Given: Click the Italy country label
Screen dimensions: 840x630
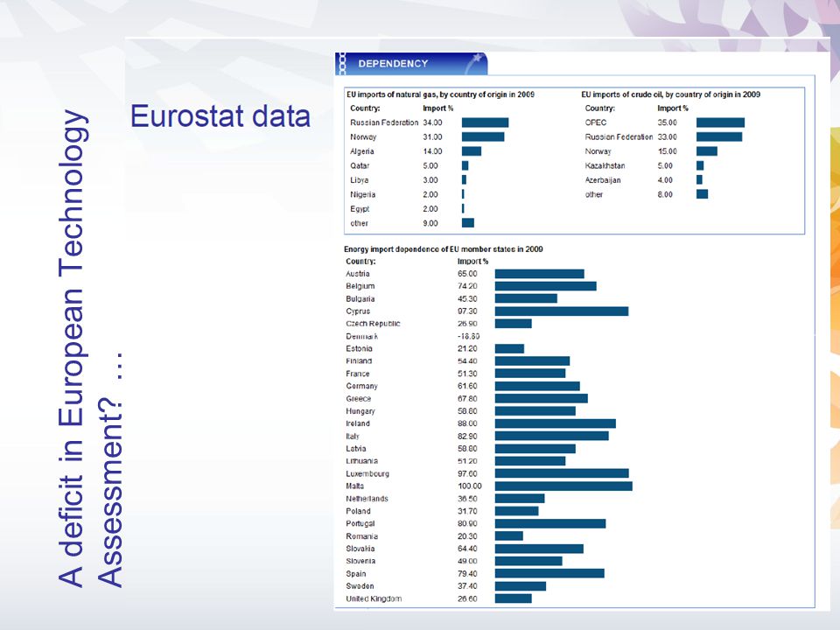Looking at the screenshot, I should (353, 436).
